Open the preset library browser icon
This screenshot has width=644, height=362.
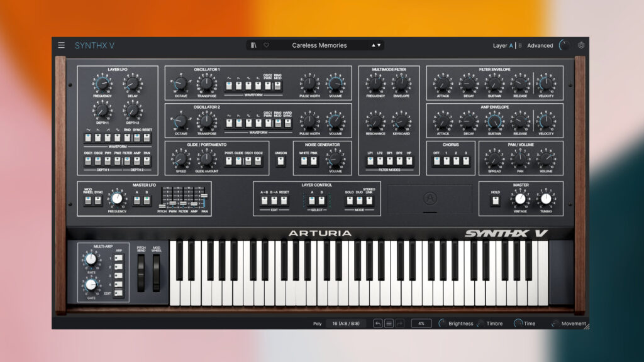click(x=255, y=45)
